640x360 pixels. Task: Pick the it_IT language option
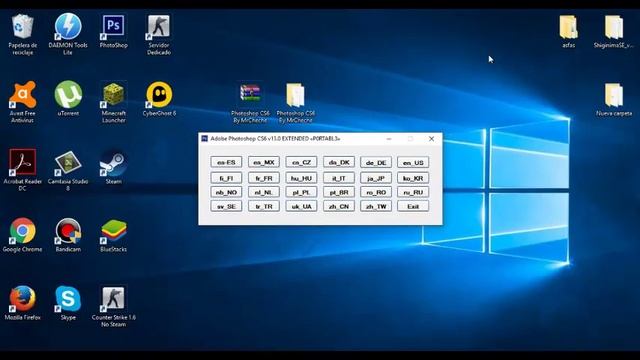[x=339, y=178]
